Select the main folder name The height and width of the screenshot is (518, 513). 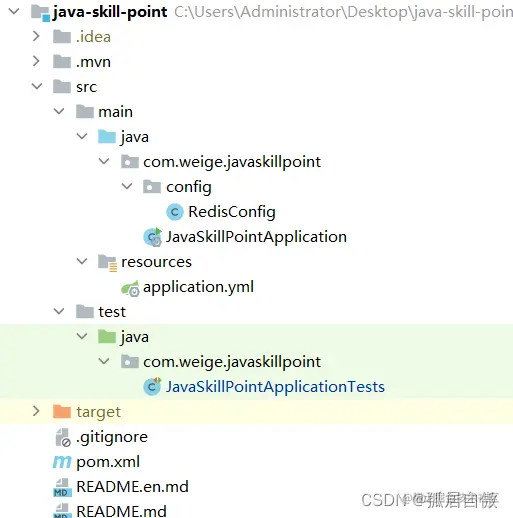[x=115, y=112]
